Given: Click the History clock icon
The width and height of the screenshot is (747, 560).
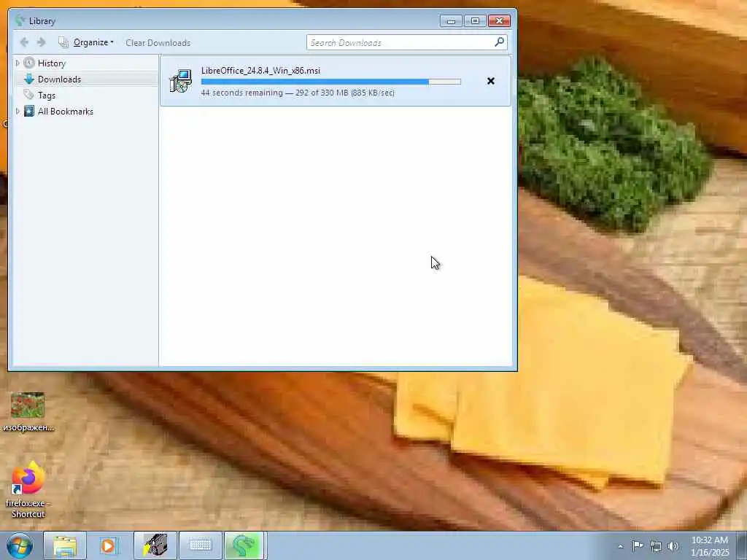Looking at the screenshot, I should (29, 63).
